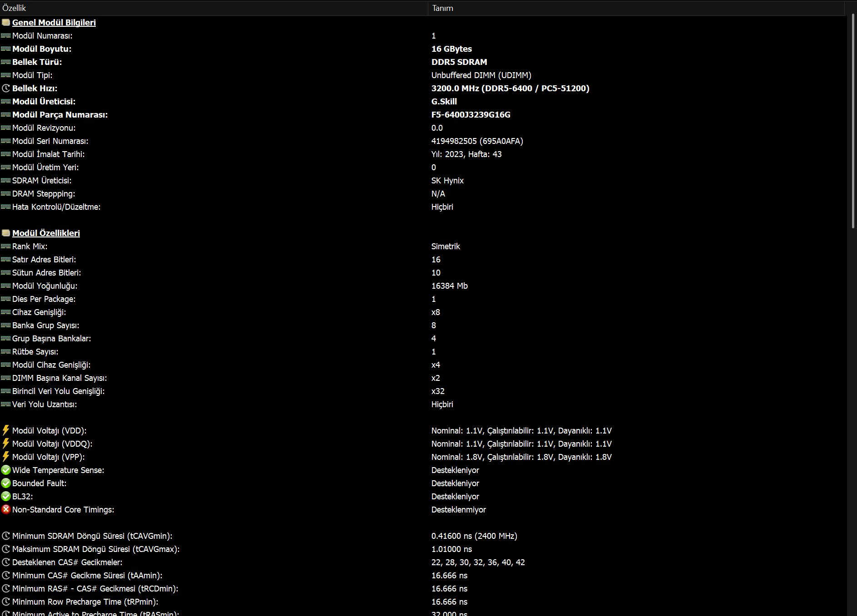Click red X icon for Non-Standard Core Timings

coord(6,509)
